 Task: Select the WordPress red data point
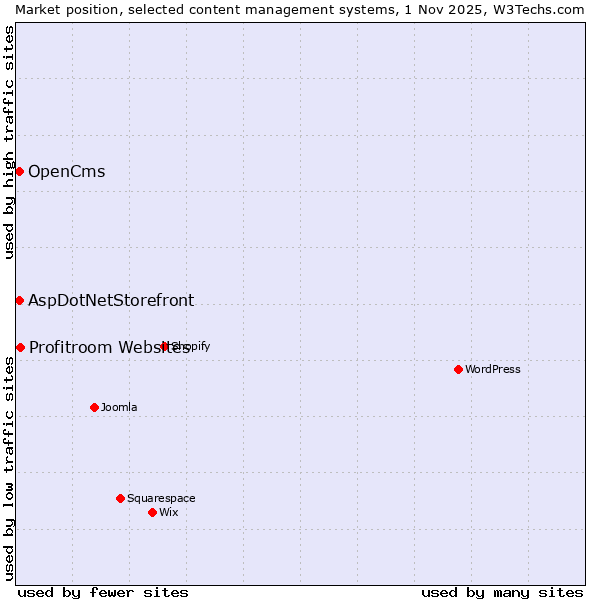coord(458,369)
